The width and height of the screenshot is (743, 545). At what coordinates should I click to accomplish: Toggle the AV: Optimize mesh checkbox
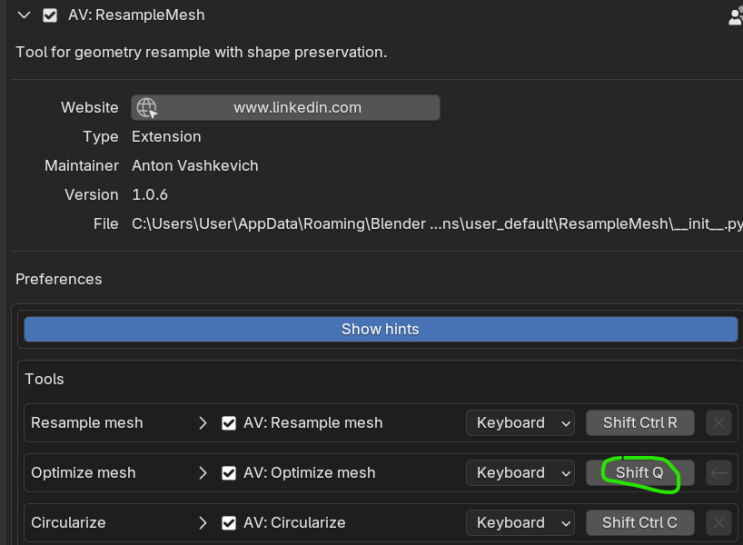click(229, 473)
